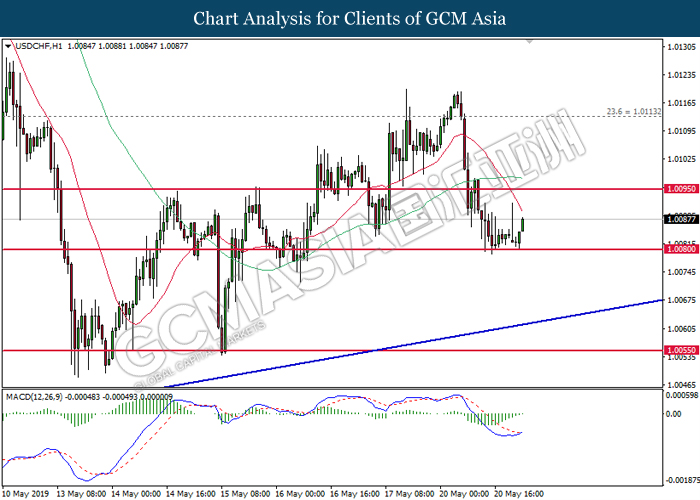
Task: Click the 20 May 16:00 date label
Action: [x=520, y=493]
